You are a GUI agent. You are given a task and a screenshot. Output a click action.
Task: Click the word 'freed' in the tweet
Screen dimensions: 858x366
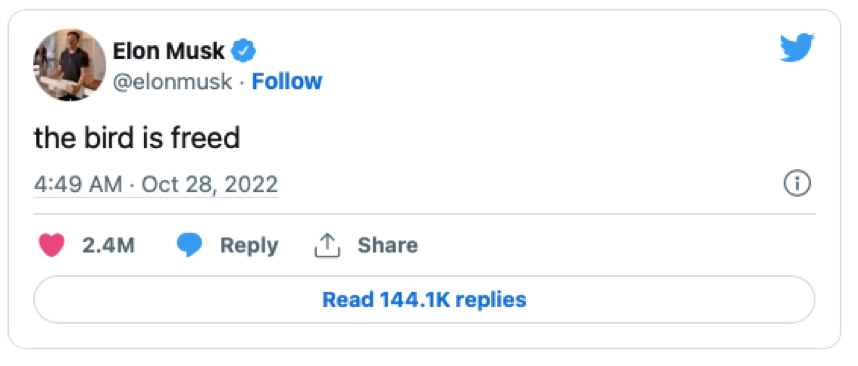click(206, 138)
